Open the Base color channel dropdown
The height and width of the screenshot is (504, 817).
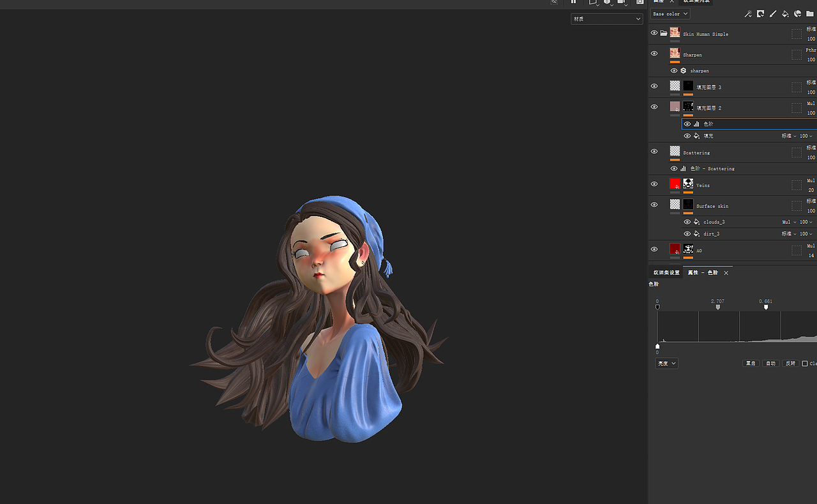coord(670,13)
